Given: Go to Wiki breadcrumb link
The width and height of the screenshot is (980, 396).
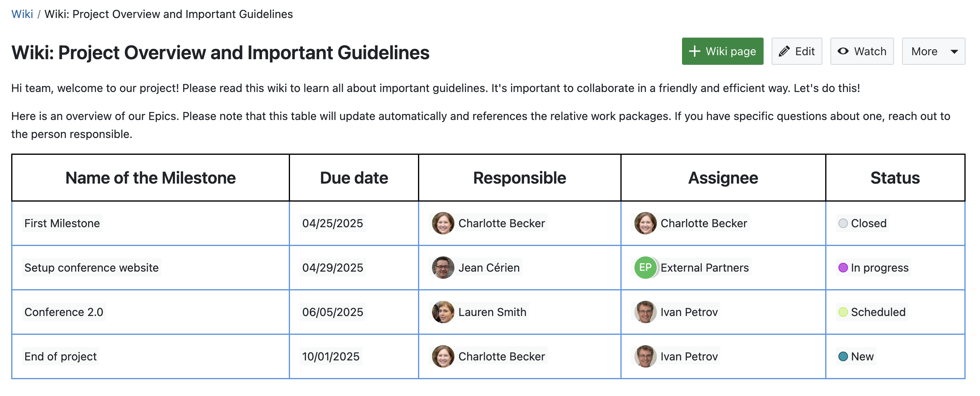Looking at the screenshot, I should (x=22, y=14).
